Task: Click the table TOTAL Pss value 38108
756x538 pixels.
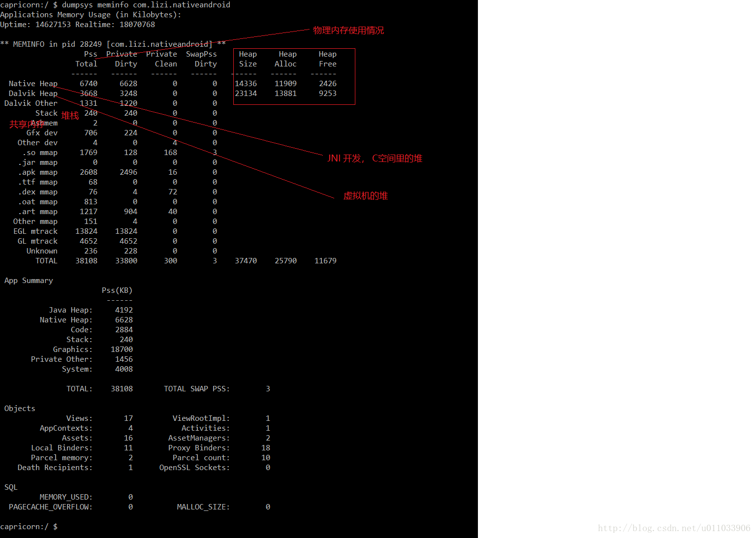Action: 86,261
